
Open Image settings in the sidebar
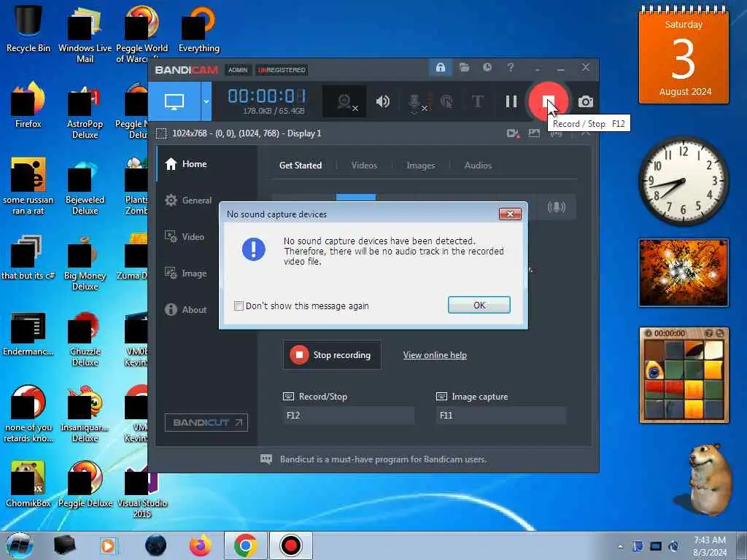pyautogui.click(x=186, y=273)
